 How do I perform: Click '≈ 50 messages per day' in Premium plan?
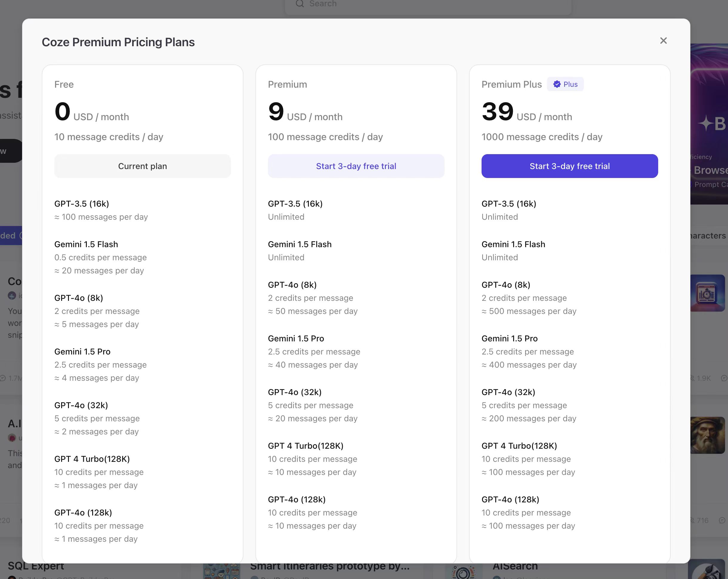313,311
